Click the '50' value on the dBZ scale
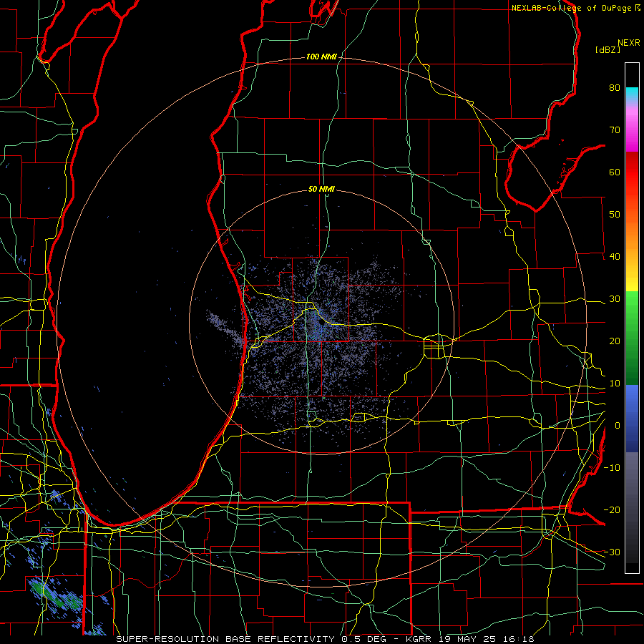Viewport: 644px width, 644px height. pyautogui.click(x=615, y=215)
